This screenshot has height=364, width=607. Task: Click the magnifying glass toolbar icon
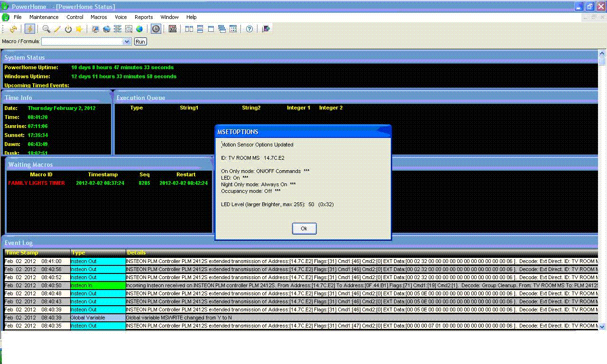click(46, 29)
